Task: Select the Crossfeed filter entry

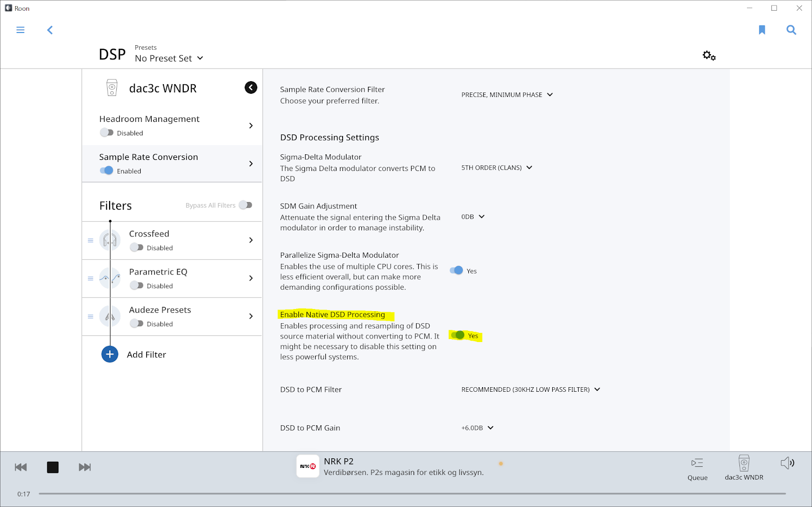Action: pos(172,241)
